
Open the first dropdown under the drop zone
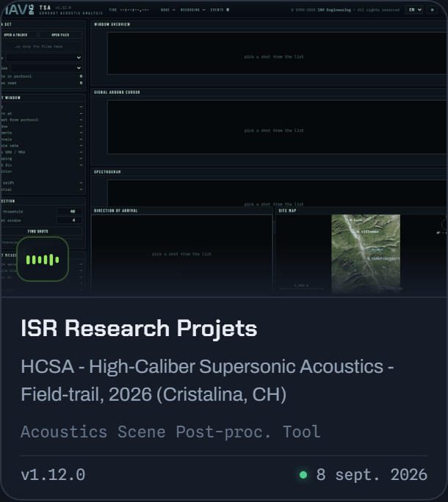pos(44,58)
